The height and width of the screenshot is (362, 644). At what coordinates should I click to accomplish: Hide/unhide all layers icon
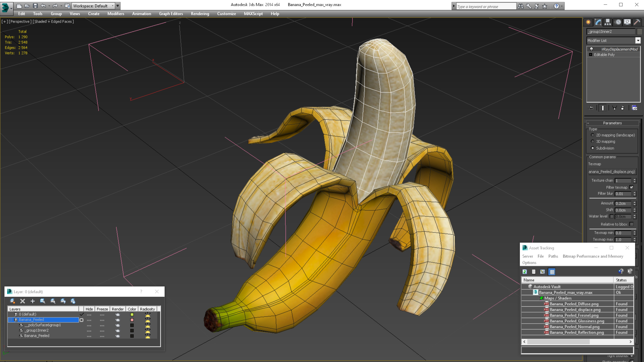click(x=63, y=301)
